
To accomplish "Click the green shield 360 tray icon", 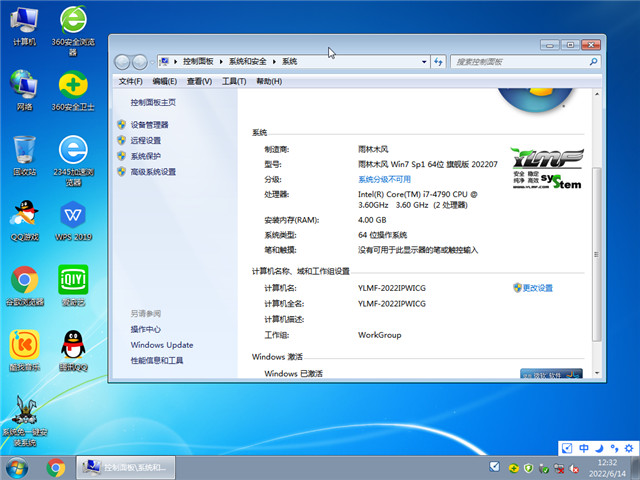I will click(529, 468).
